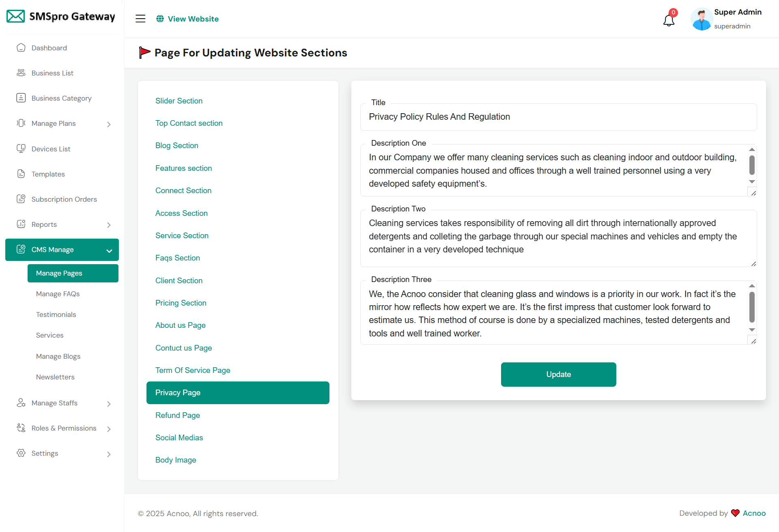Viewport: 779px width, 532px height.
Task: Click the Title input field
Action: pyautogui.click(x=558, y=117)
